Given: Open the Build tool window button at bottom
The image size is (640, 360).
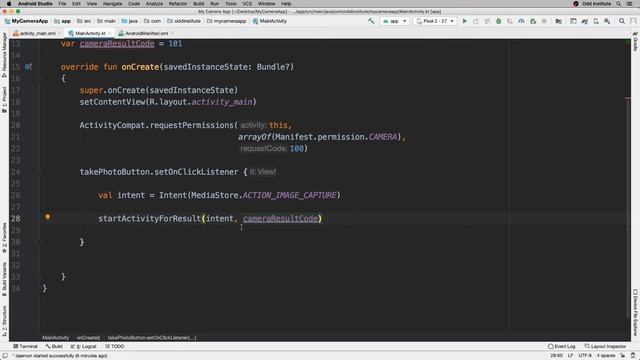Looking at the screenshot, I should point(54,346).
